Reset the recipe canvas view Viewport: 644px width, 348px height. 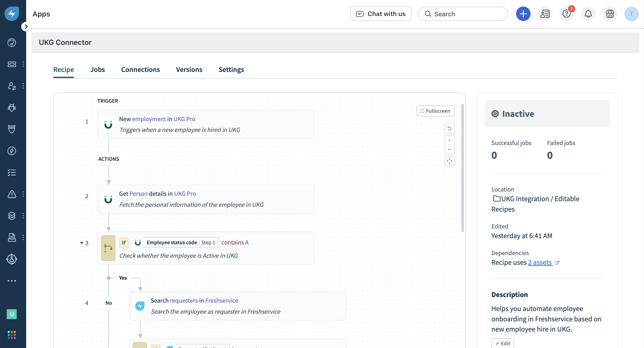449,129
